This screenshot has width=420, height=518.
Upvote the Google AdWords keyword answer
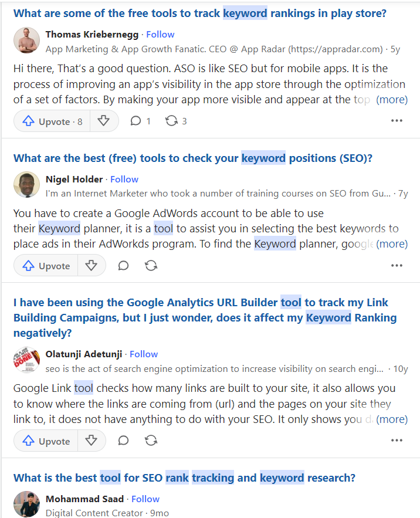(x=45, y=265)
